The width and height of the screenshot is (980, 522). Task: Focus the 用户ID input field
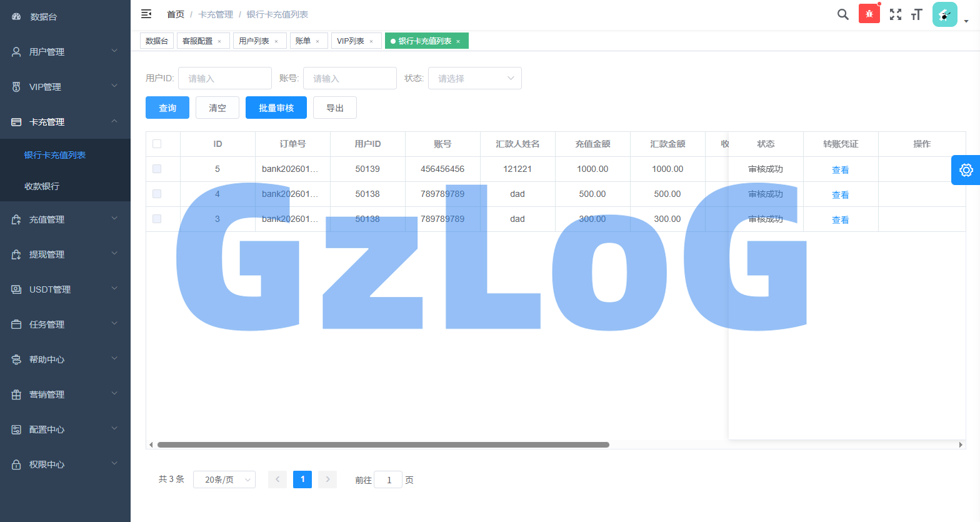tap(225, 78)
